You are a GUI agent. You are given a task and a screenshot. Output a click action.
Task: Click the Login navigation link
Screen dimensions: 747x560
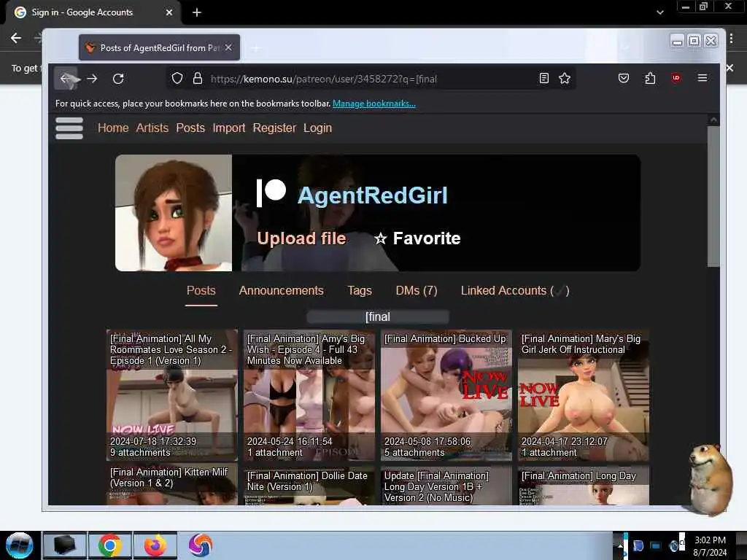tap(317, 128)
